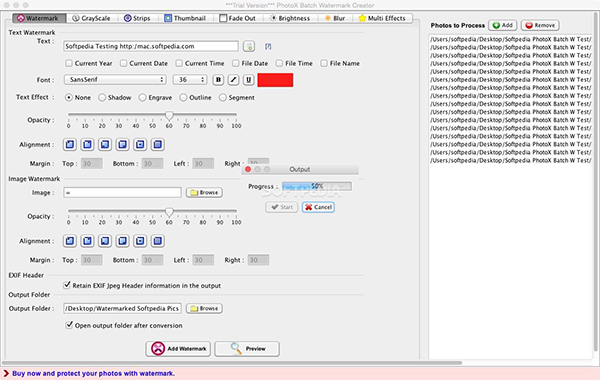Click text watermark Top margin field

tap(91, 163)
